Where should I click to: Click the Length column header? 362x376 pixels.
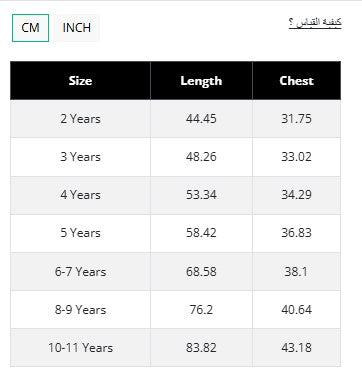201,81
